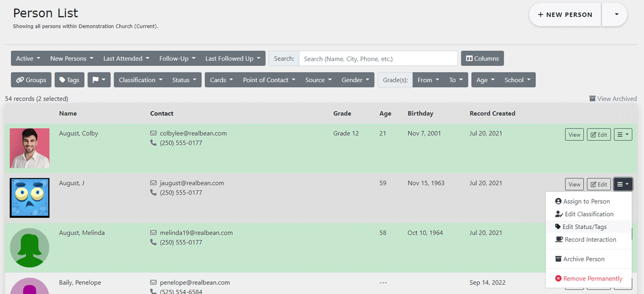644x294 pixels.
Task: Click the envelope icon beside jaugust@realbean.com
Action: pyautogui.click(x=153, y=183)
